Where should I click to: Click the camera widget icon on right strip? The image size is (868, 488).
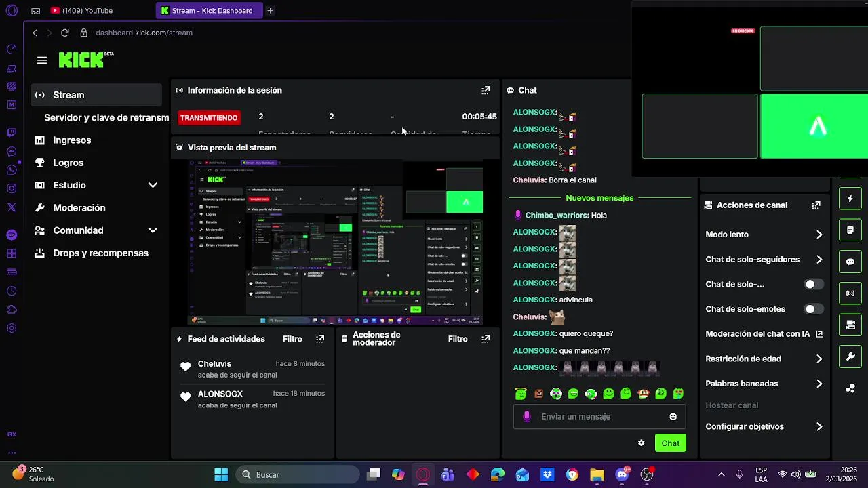point(850,325)
